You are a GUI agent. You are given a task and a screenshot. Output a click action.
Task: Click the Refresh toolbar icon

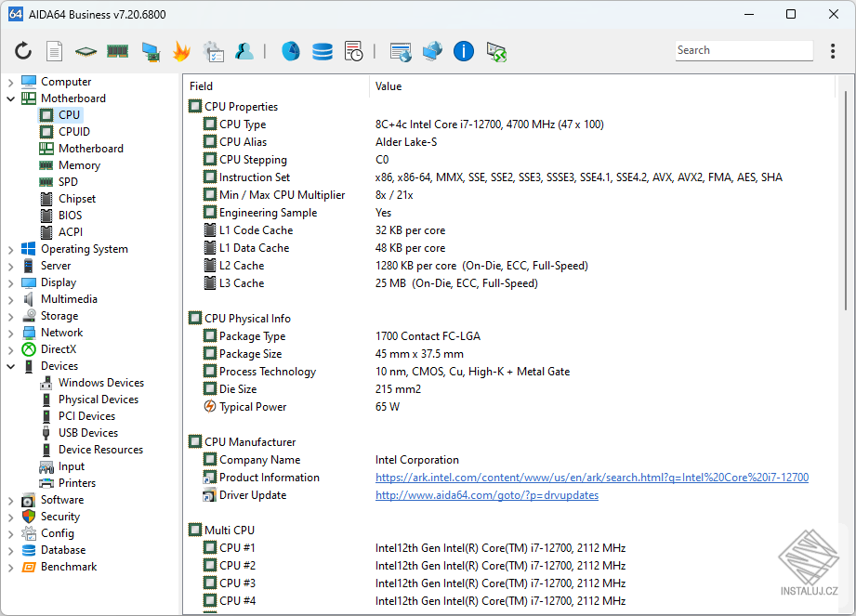[23, 51]
